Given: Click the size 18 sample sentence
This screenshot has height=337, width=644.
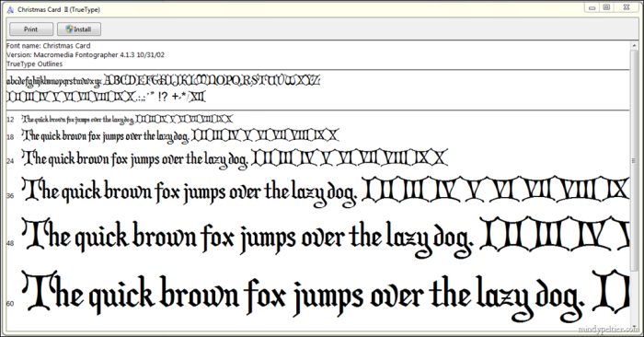Looking at the screenshot, I should 180,135.
